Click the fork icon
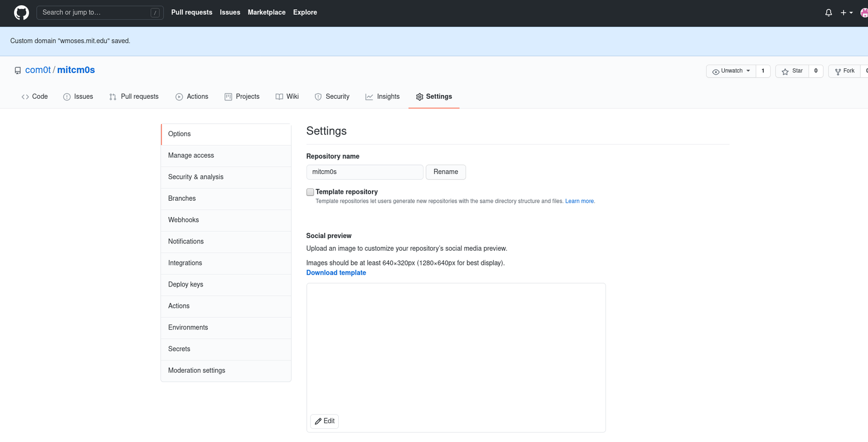868x442 pixels. click(838, 71)
